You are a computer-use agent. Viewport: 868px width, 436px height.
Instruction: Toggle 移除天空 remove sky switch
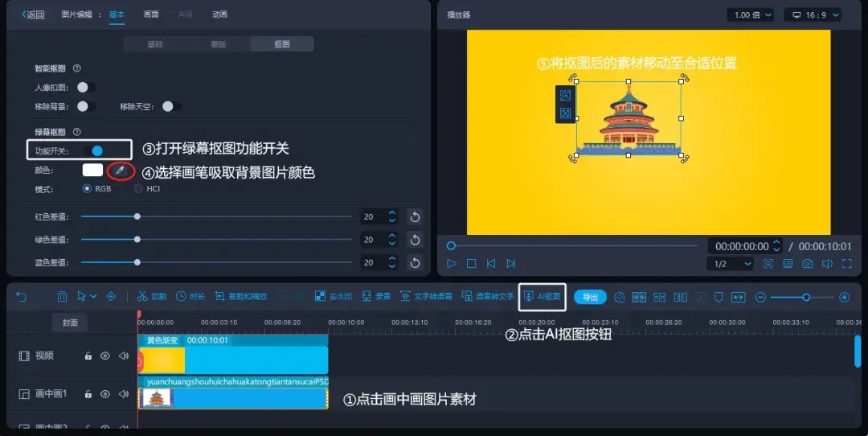pyautogui.click(x=171, y=106)
